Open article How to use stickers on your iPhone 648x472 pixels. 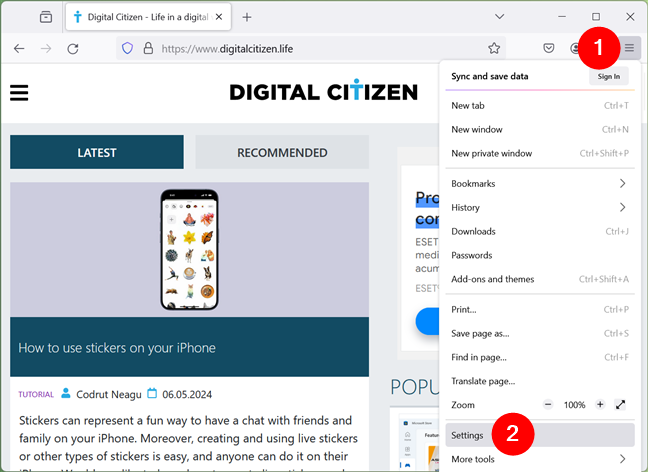click(x=117, y=348)
